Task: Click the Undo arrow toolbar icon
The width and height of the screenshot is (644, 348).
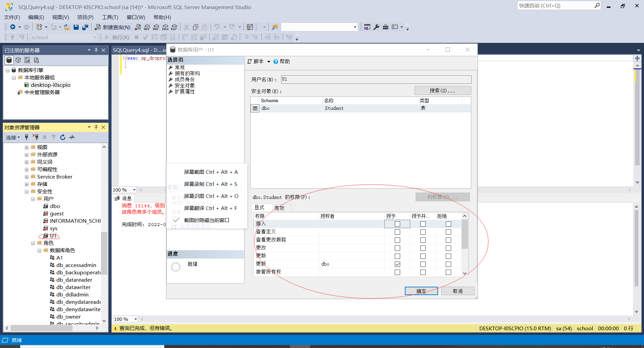Action: pyautogui.click(x=217, y=27)
